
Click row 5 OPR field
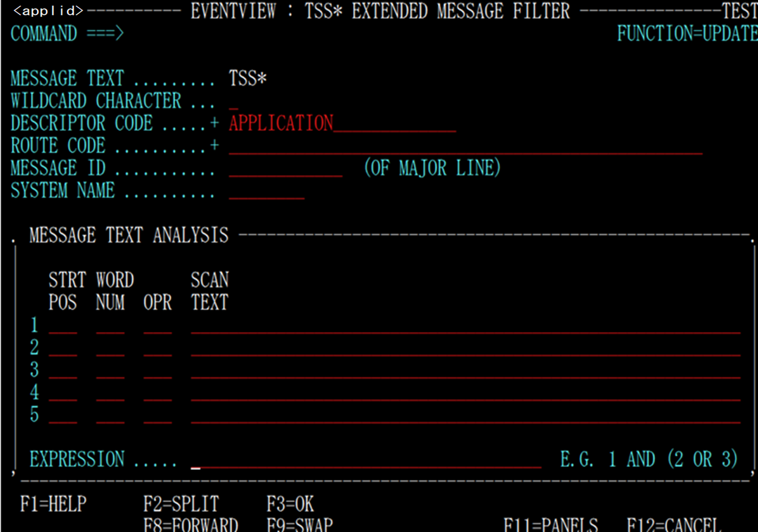coord(158,415)
